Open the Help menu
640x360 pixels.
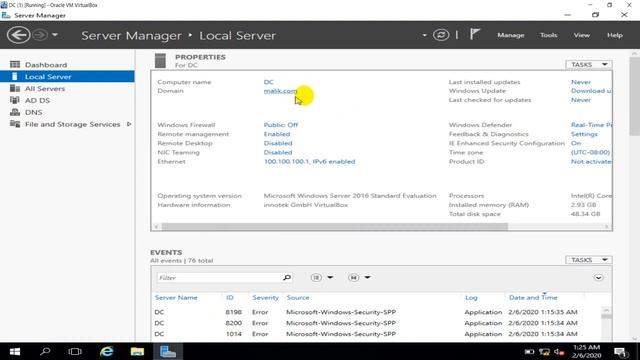615,35
